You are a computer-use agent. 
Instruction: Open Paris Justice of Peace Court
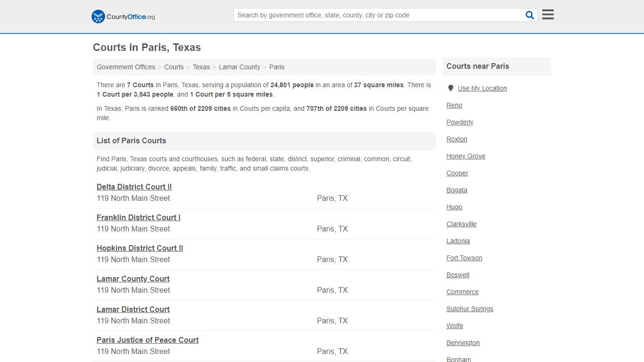[x=148, y=340]
